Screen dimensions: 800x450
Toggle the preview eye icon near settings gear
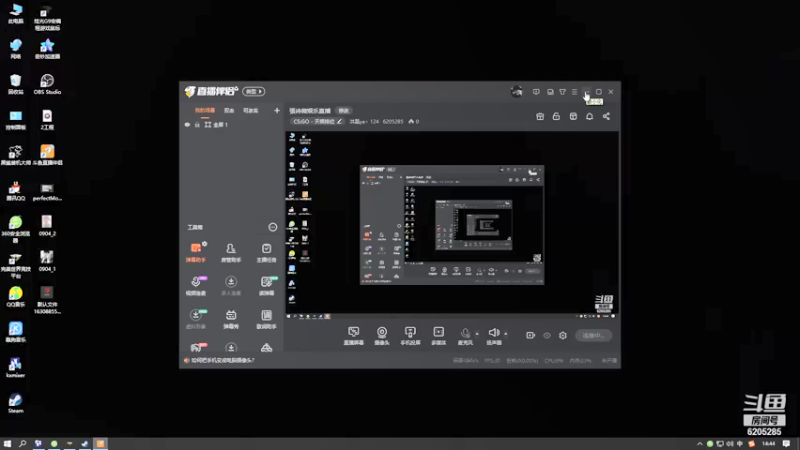547,335
